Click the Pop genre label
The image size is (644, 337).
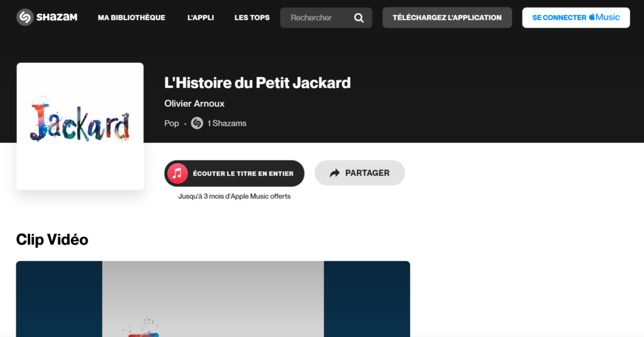(171, 124)
